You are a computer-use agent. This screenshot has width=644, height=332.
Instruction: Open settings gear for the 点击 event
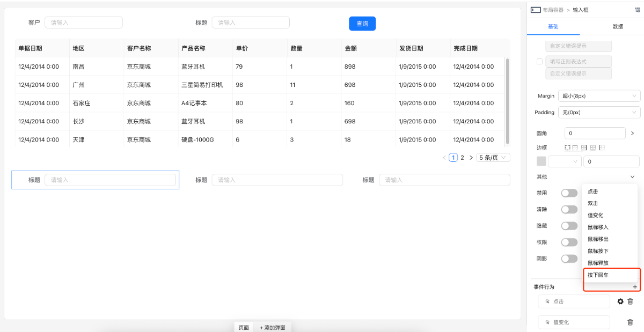[x=621, y=301]
